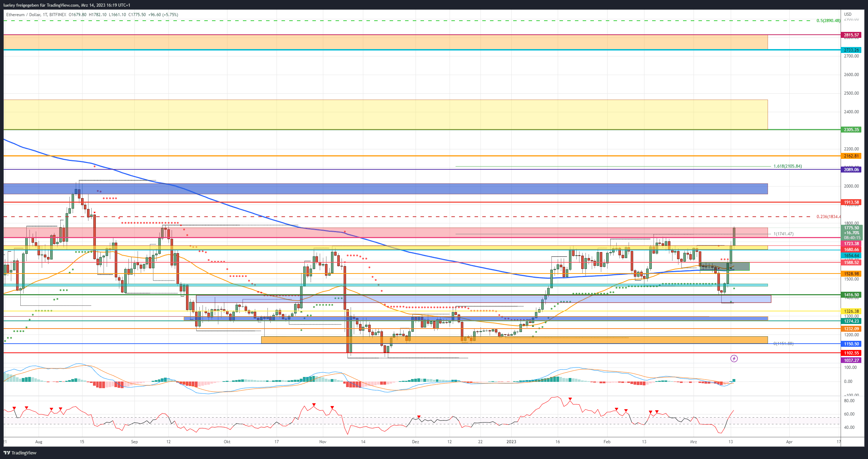Click the 1723.38 pink price label
868x459 pixels.
point(852,244)
